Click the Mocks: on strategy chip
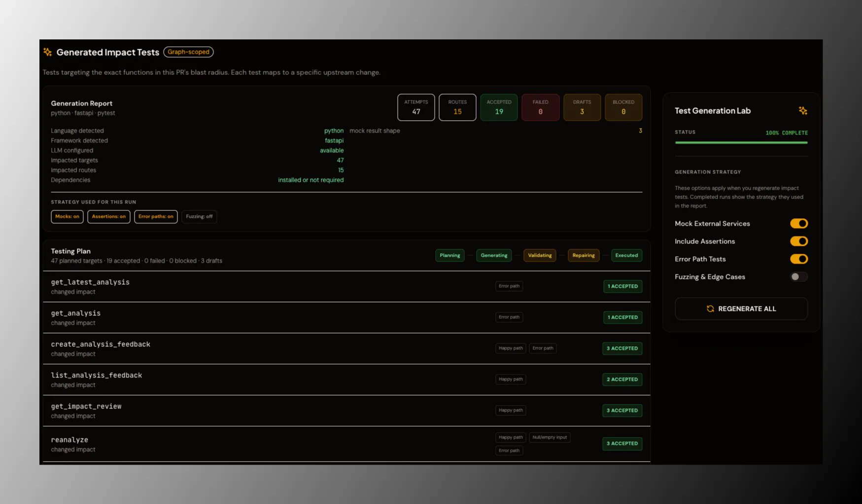Image resolution: width=862 pixels, height=504 pixels. (67, 216)
